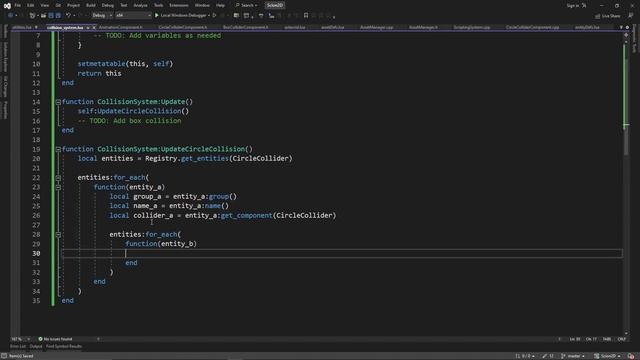
Task: Open the tab overflow list dropdown arrow
Action: coord(621,27)
